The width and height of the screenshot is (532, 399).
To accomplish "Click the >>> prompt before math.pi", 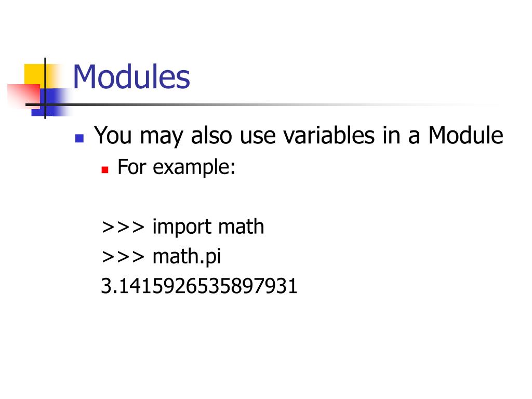I will [123, 257].
